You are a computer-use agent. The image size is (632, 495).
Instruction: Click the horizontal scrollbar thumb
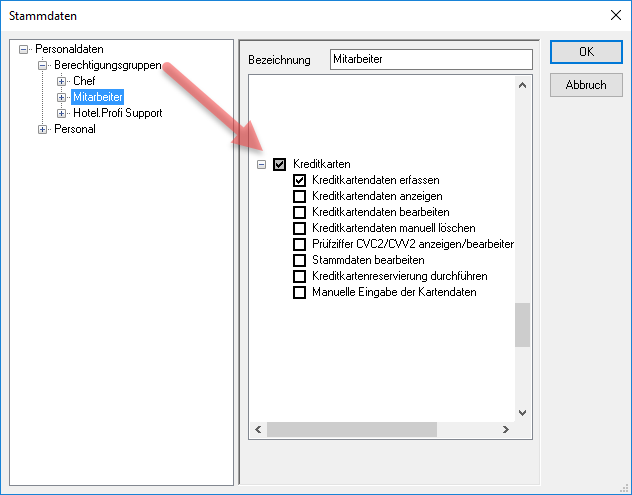click(352, 430)
